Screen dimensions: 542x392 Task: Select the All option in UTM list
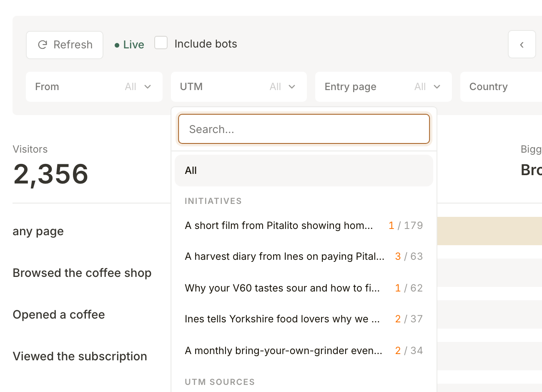pyautogui.click(x=304, y=171)
